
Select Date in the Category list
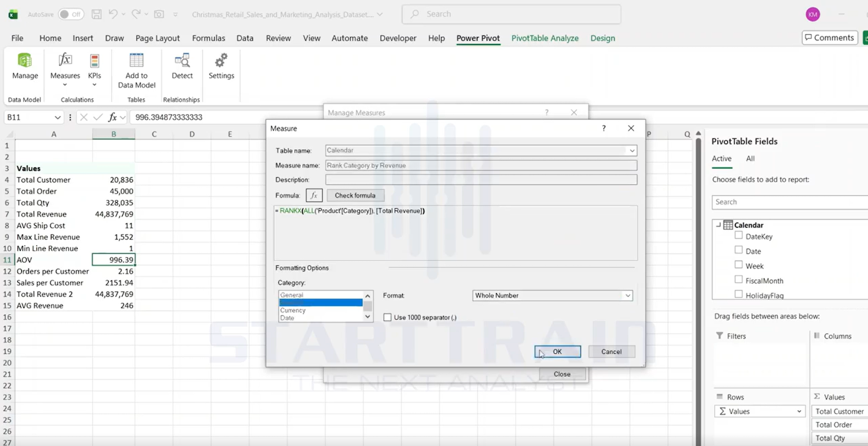tap(287, 318)
